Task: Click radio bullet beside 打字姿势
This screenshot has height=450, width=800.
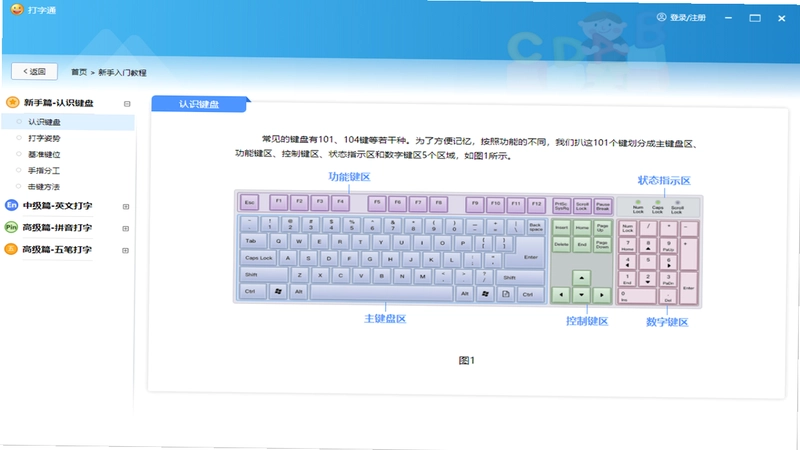Action: [19, 138]
